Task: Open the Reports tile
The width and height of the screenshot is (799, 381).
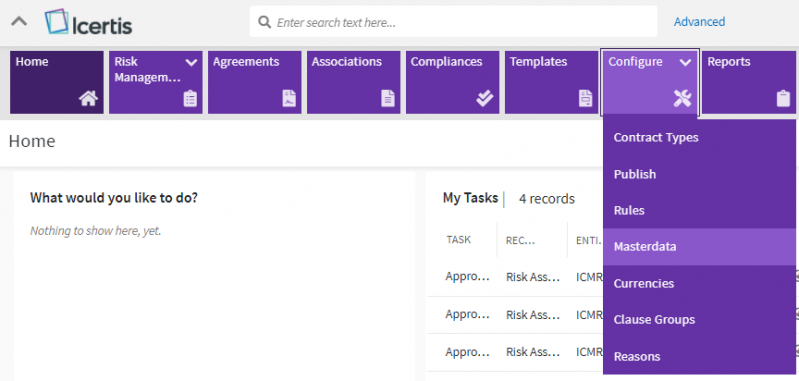Action: pos(749,82)
